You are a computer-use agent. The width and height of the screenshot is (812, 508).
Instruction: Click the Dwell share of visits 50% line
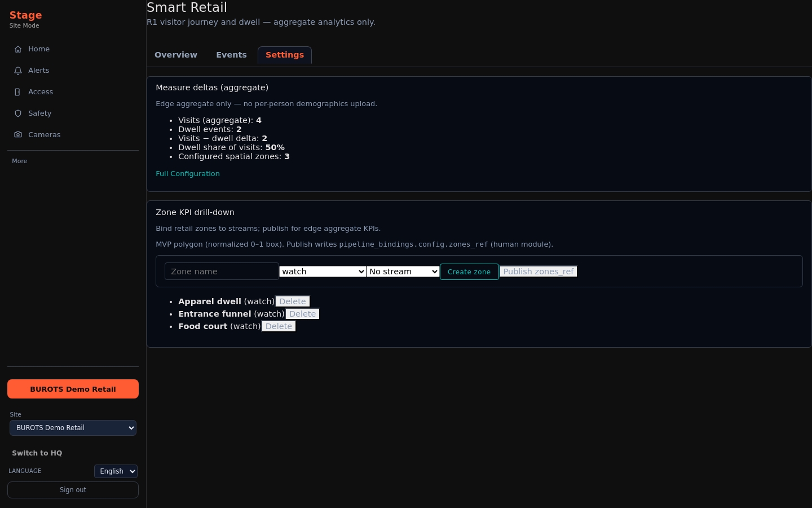[x=231, y=147]
